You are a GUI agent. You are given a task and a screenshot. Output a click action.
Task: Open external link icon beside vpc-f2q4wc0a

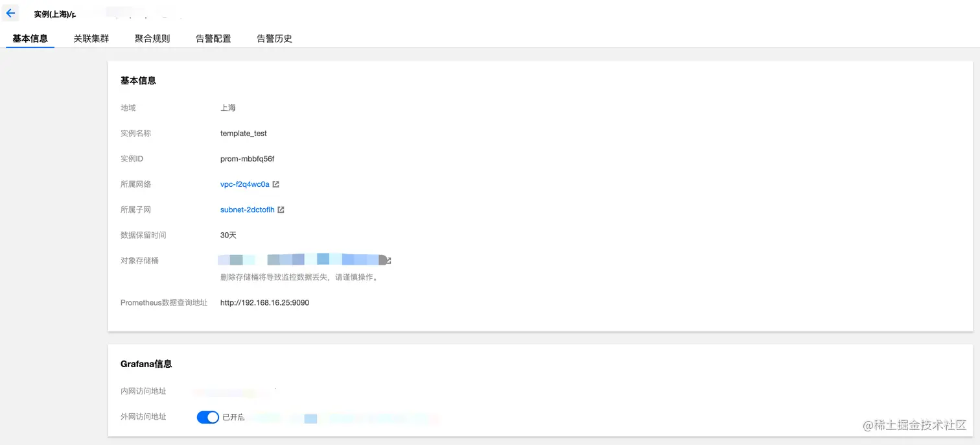point(276,184)
